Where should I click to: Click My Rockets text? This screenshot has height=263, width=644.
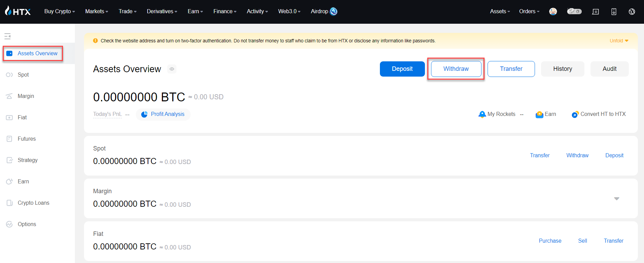point(501,114)
